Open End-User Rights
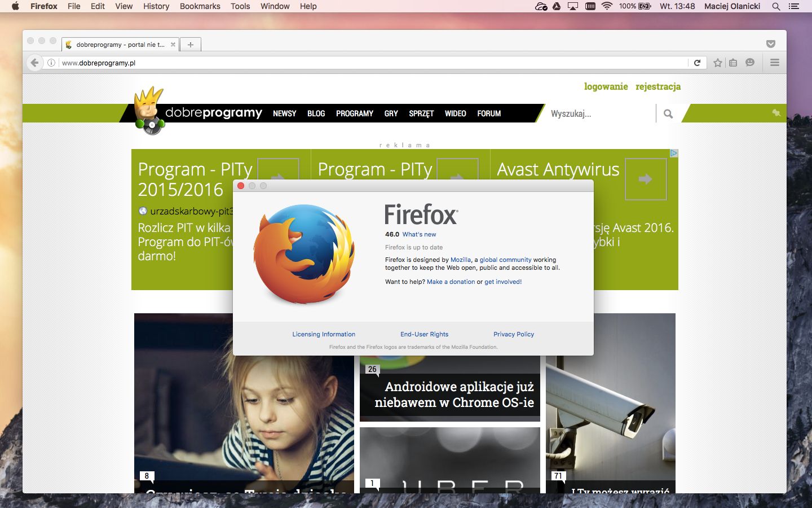 tap(425, 334)
